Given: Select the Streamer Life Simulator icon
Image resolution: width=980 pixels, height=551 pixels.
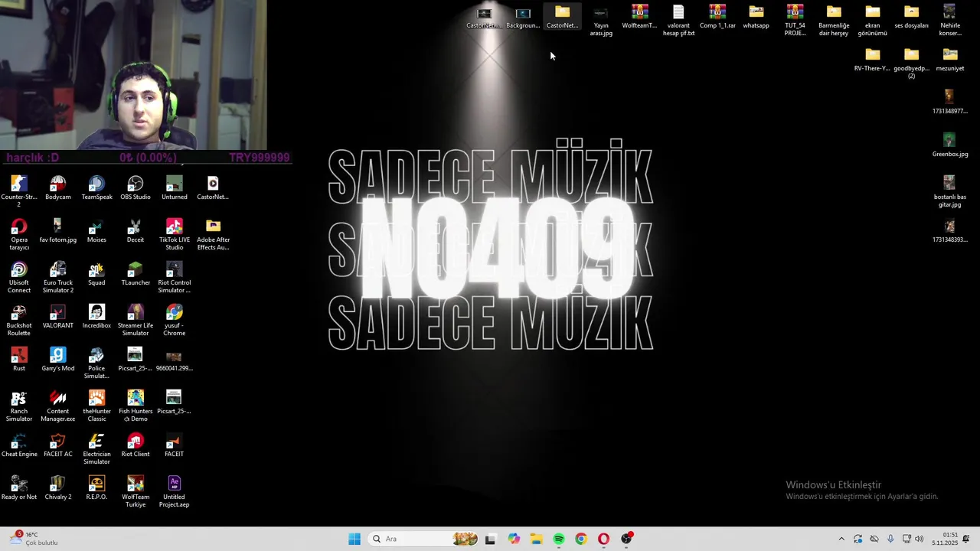Looking at the screenshot, I should click(x=136, y=320).
